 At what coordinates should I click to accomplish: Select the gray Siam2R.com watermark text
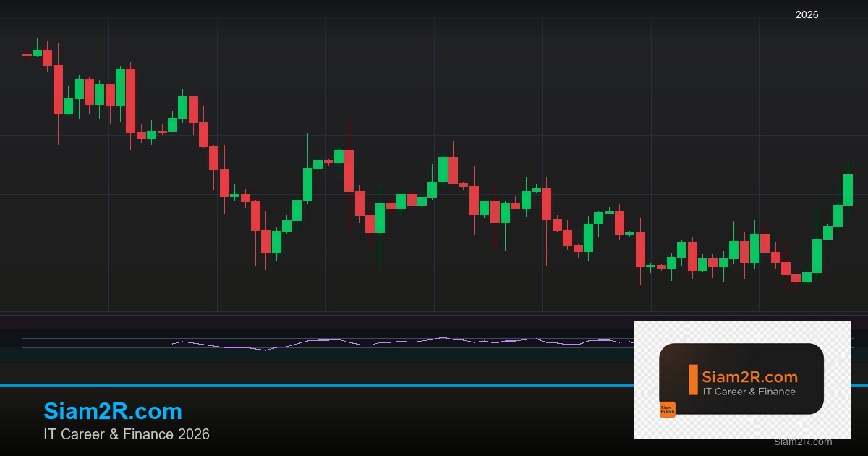[802, 442]
